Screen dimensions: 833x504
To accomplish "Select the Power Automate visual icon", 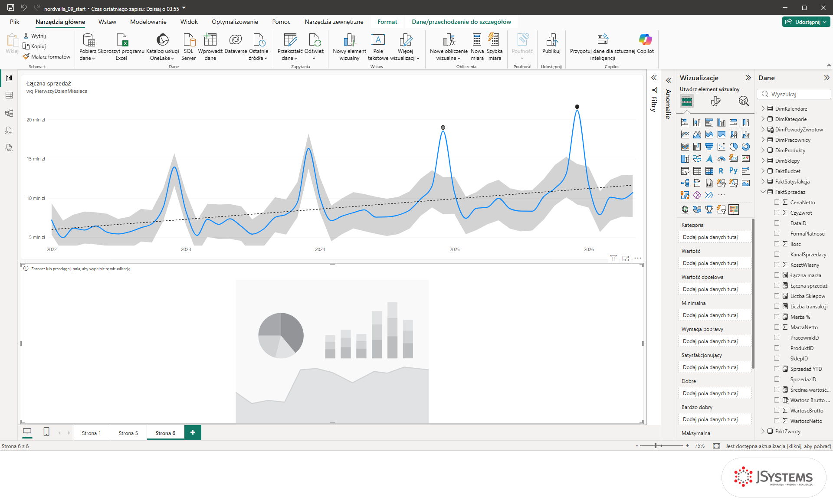I will tap(709, 195).
